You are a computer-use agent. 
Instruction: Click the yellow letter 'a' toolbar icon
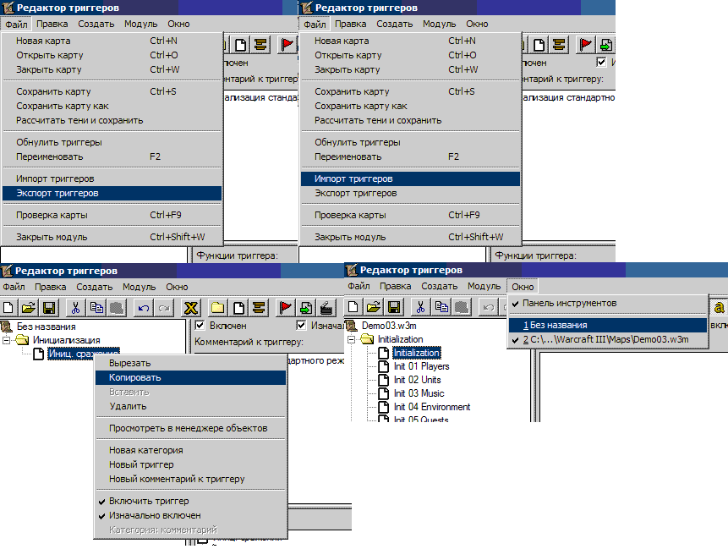(x=720, y=308)
